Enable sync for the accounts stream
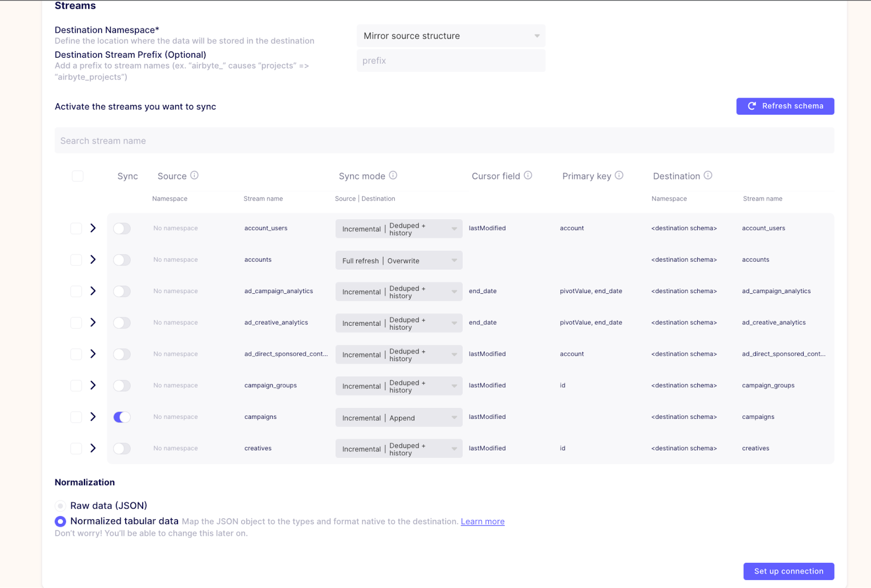Image resolution: width=871 pixels, height=588 pixels. coord(121,259)
